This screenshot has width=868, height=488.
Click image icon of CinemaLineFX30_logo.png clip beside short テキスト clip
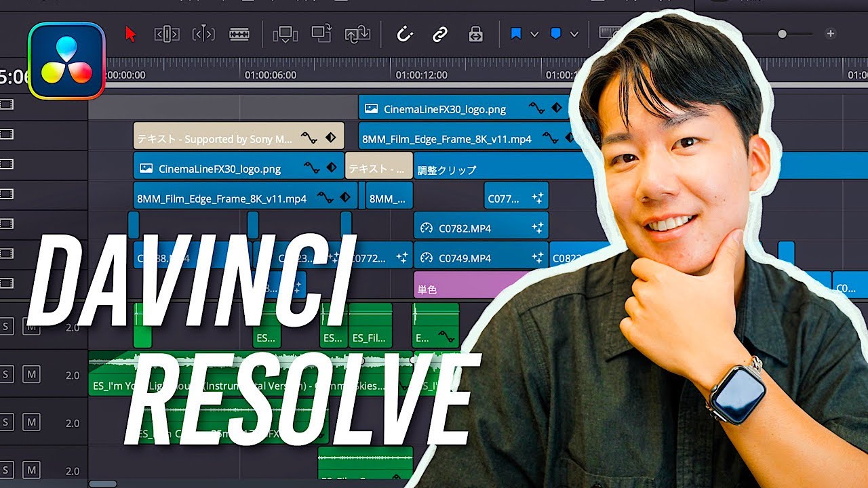pos(146,168)
